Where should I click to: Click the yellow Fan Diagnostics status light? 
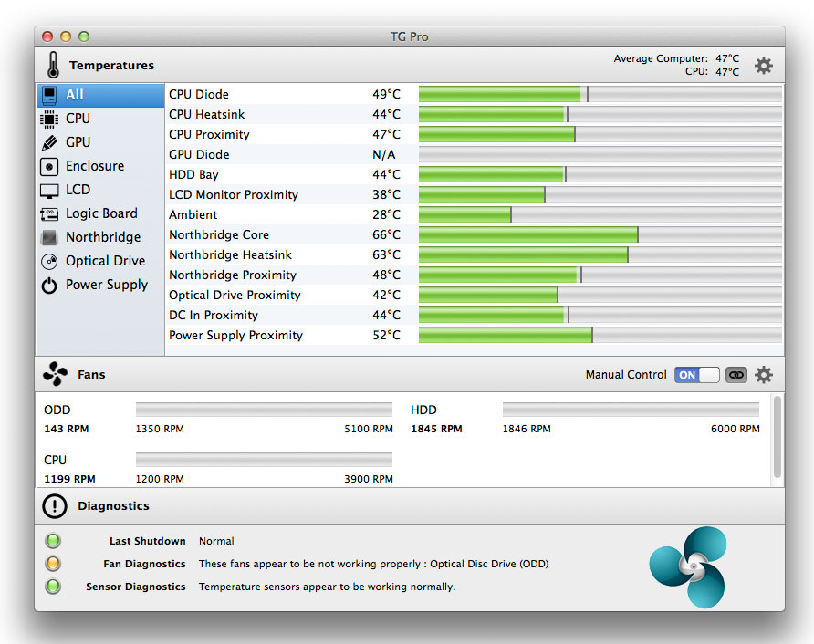53,563
